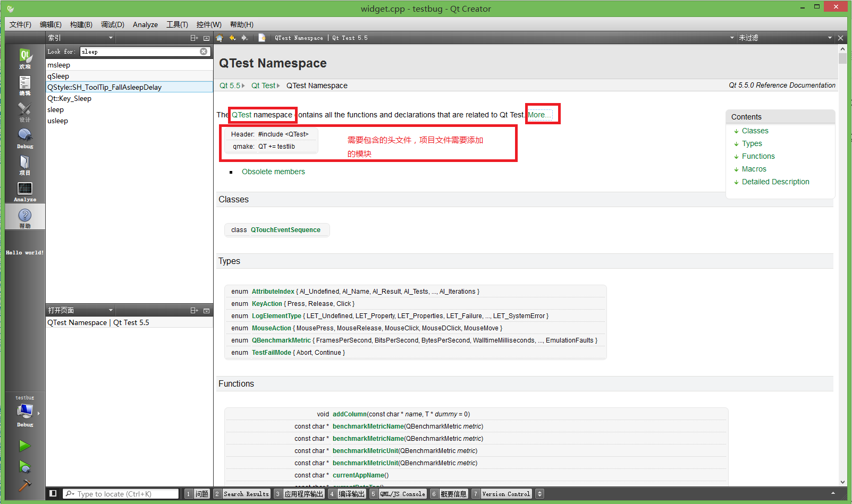Open the Welcome (欢迎) mode
852x504 pixels.
(x=25, y=58)
